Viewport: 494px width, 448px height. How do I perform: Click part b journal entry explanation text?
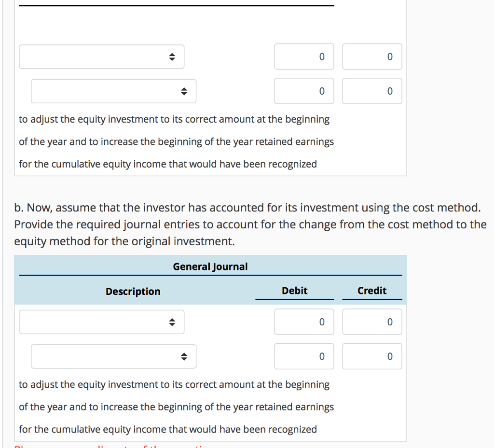click(176, 407)
